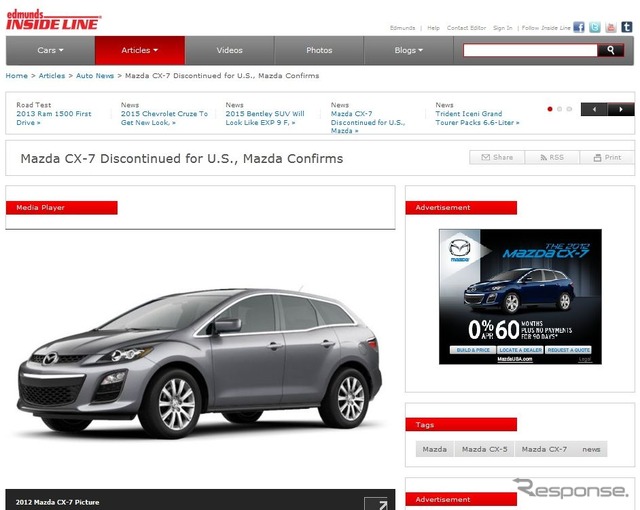
Task: Click Build & Price in Mazda ad
Action: click(x=473, y=350)
